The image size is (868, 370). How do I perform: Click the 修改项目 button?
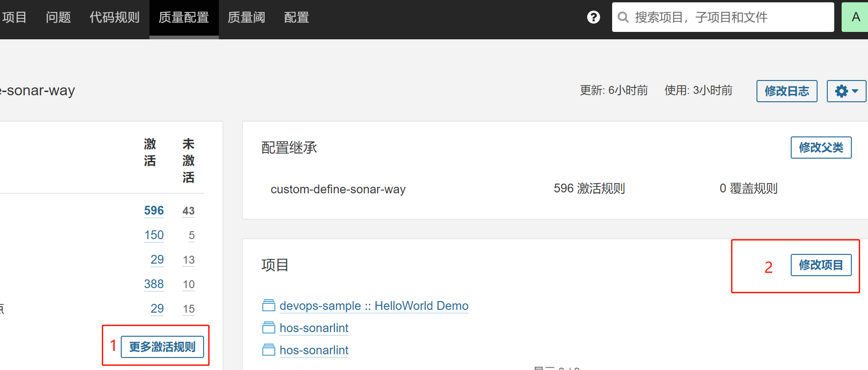(821, 265)
